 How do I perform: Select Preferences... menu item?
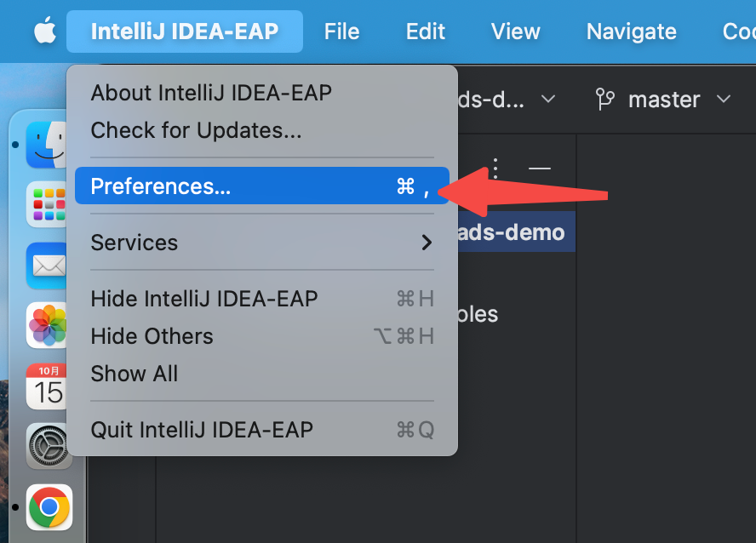coord(262,186)
